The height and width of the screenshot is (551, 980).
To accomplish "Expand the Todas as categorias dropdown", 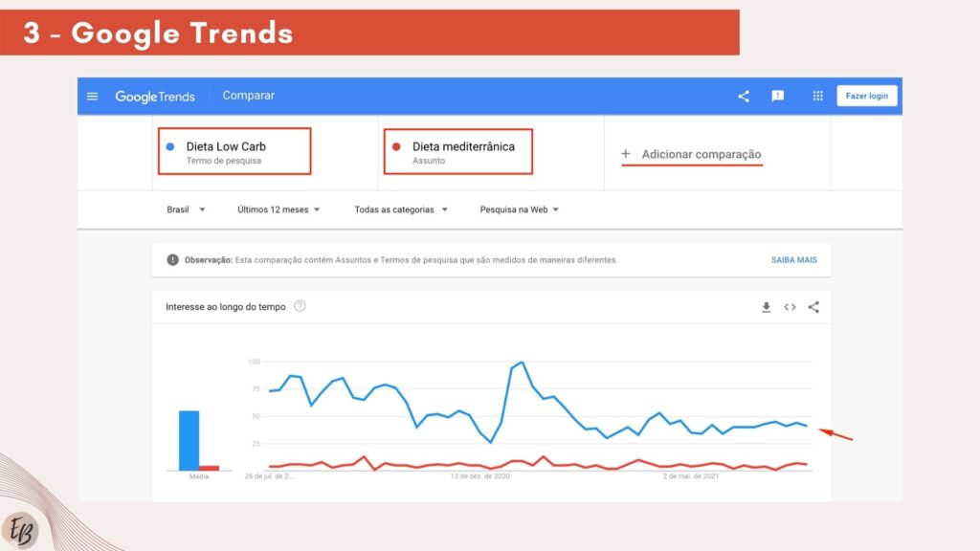I will click(x=401, y=209).
